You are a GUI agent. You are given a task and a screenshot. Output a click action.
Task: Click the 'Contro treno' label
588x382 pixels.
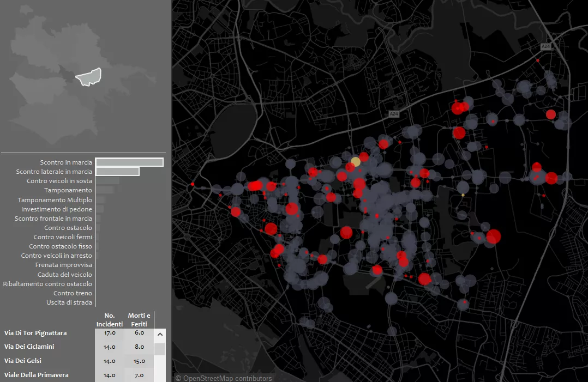pyautogui.click(x=73, y=293)
